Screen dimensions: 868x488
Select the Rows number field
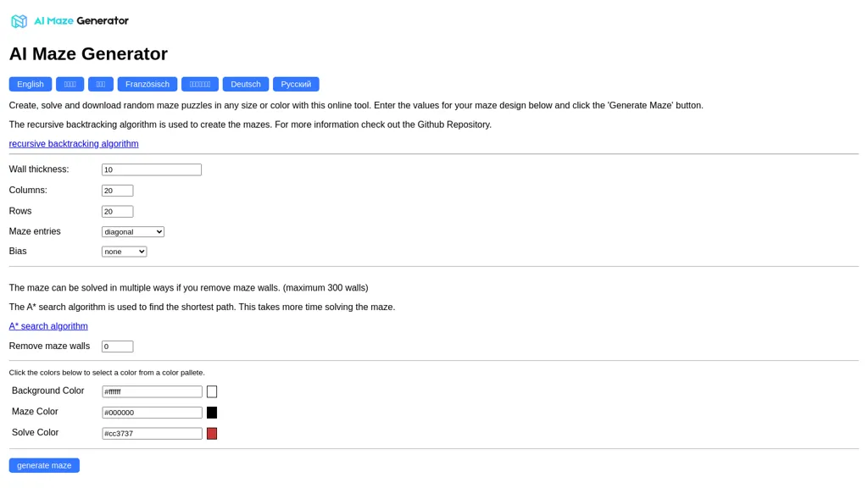click(117, 212)
